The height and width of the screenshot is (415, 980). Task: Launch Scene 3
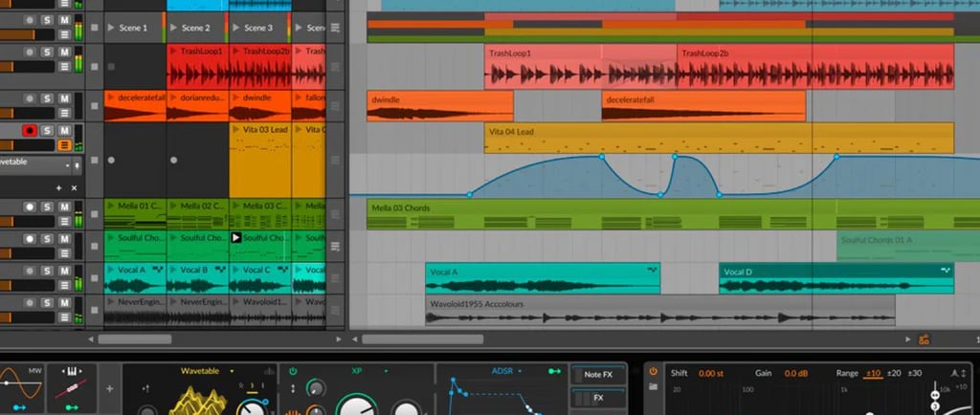236,28
